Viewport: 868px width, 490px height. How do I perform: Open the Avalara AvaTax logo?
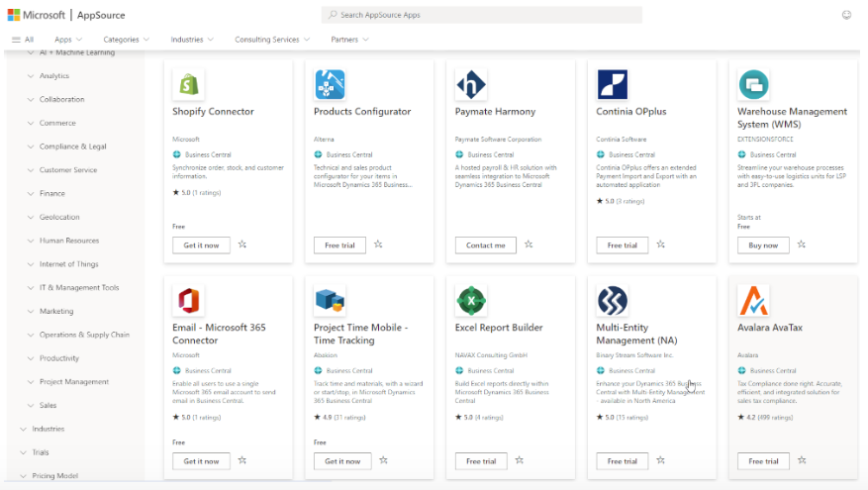tap(753, 300)
